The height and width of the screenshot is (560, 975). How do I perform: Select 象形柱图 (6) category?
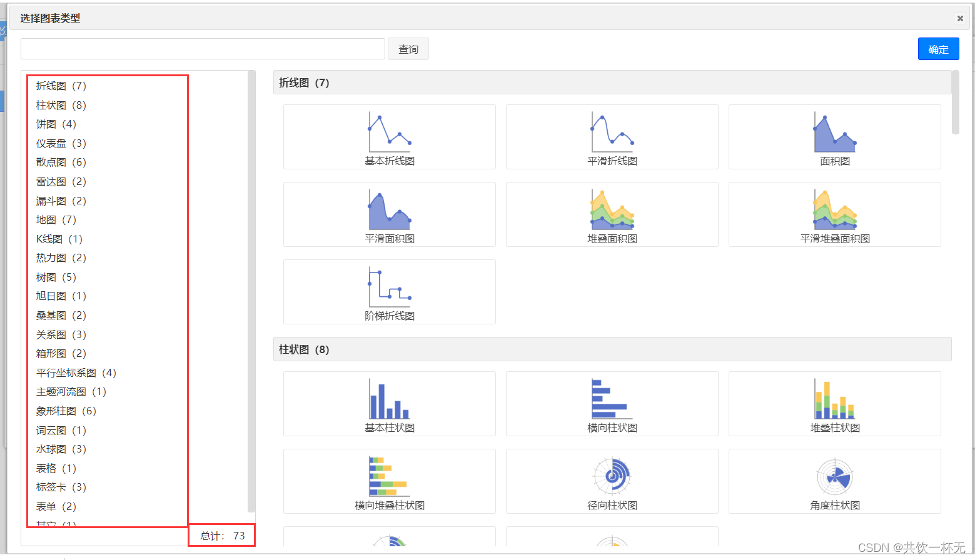tap(66, 411)
